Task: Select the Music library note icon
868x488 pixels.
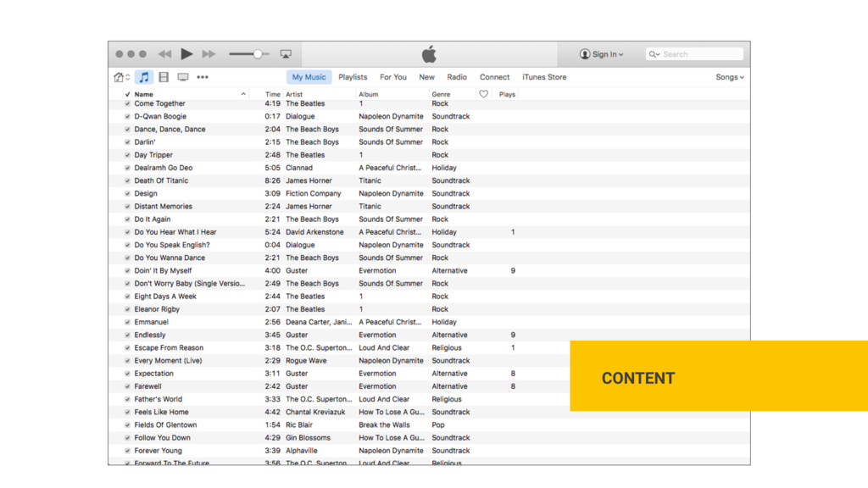Action: pyautogui.click(x=144, y=77)
